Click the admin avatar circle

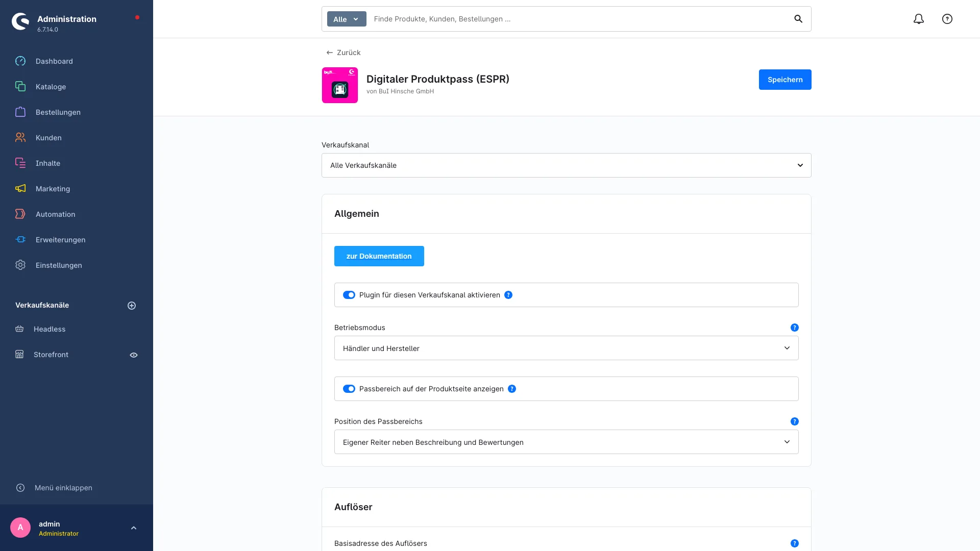20,528
